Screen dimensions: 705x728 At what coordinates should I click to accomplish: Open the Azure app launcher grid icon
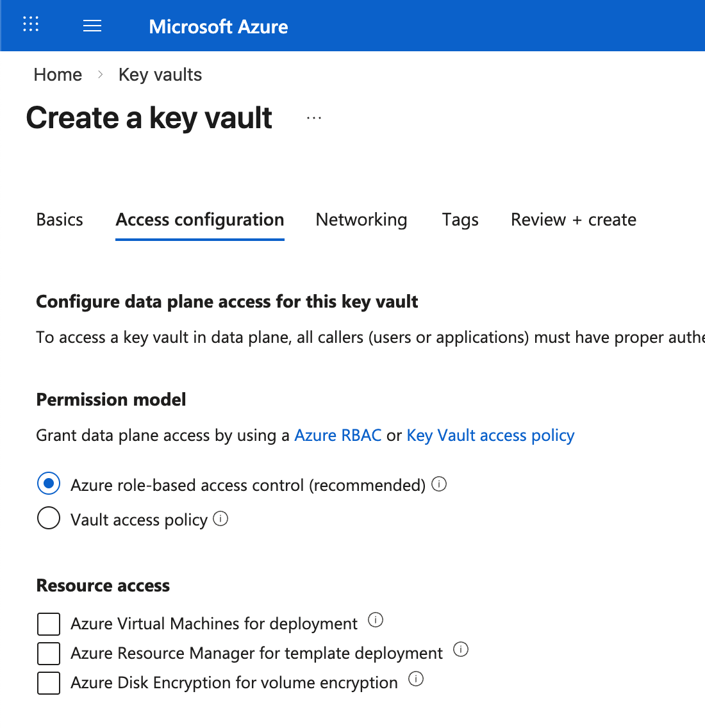tap(31, 25)
